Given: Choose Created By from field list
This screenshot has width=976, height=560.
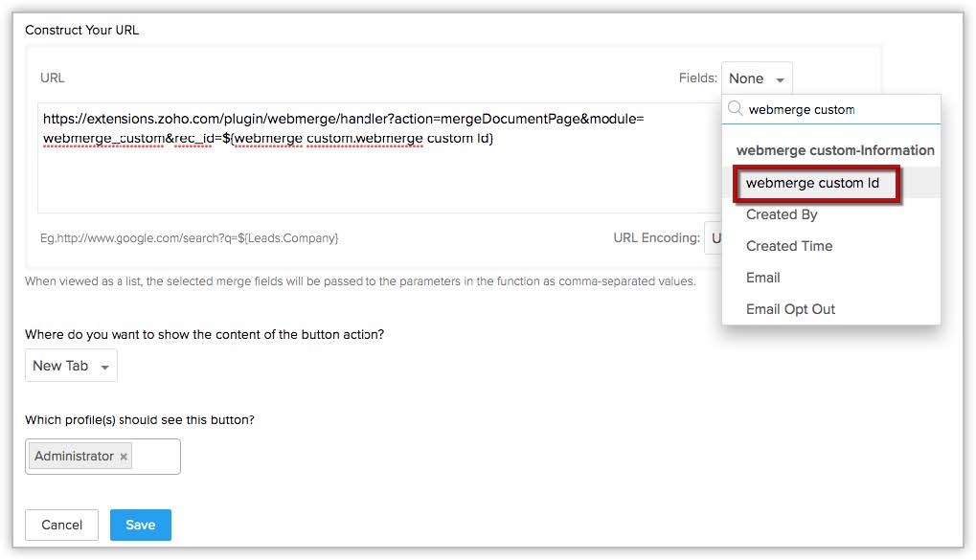Looking at the screenshot, I should click(x=782, y=214).
